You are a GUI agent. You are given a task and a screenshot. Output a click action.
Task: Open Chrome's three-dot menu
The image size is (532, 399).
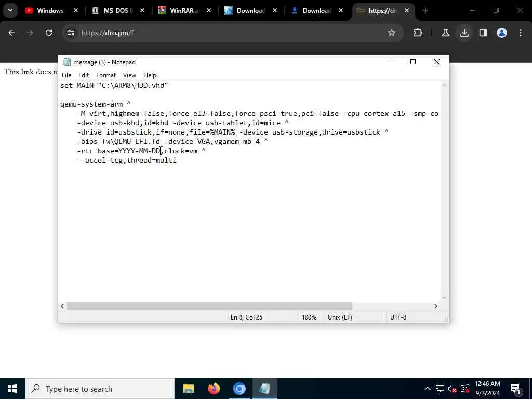pyautogui.click(x=521, y=33)
